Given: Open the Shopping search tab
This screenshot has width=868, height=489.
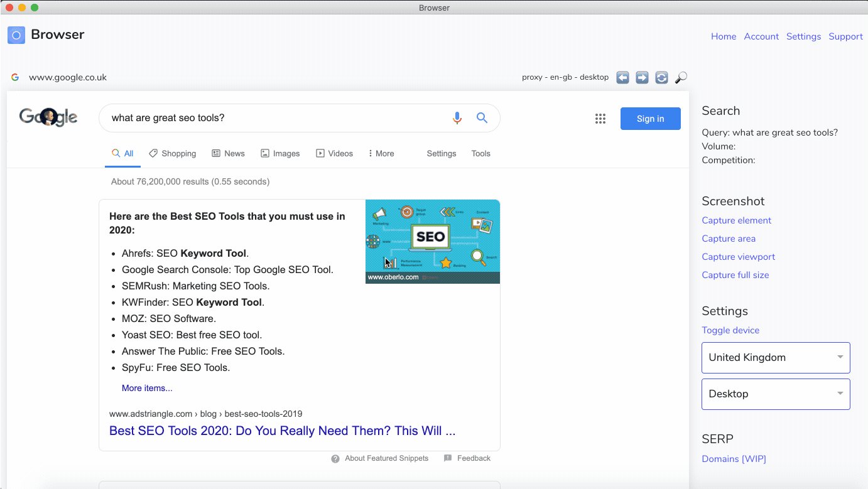Looking at the screenshot, I should pos(173,153).
